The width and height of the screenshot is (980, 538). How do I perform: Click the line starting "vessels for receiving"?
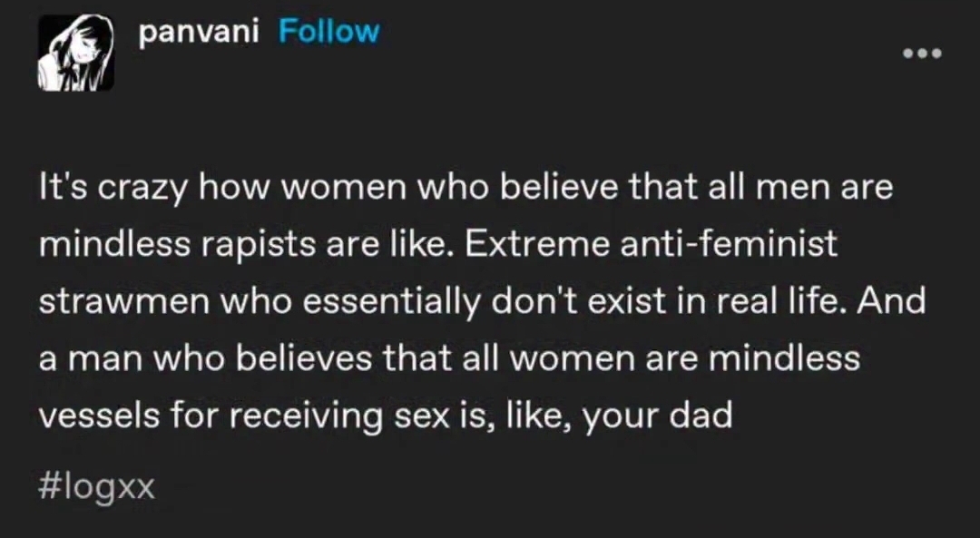(x=386, y=416)
